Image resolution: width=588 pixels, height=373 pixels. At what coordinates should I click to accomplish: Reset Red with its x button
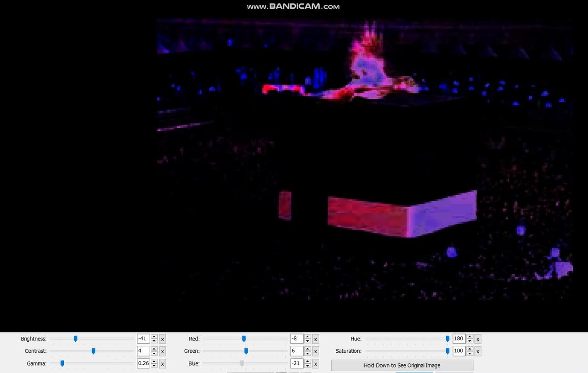pyautogui.click(x=316, y=339)
